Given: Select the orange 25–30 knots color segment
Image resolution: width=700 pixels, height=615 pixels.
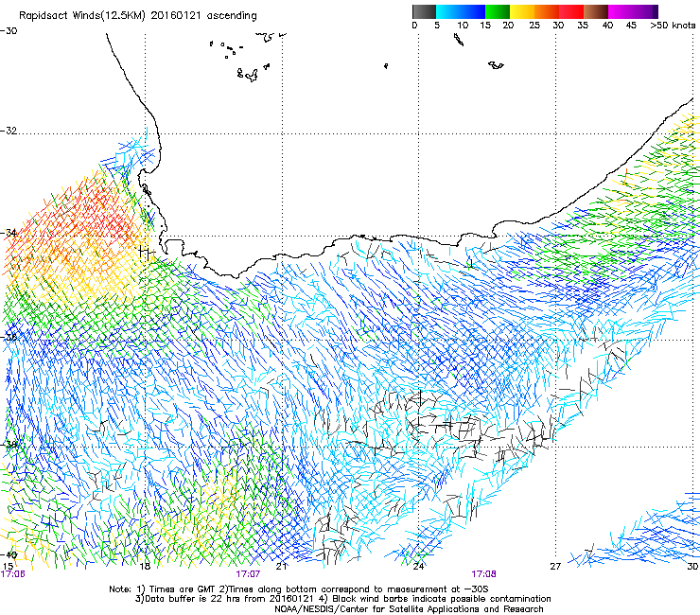Looking at the screenshot, I should pyautogui.click(x=547, y=11).
